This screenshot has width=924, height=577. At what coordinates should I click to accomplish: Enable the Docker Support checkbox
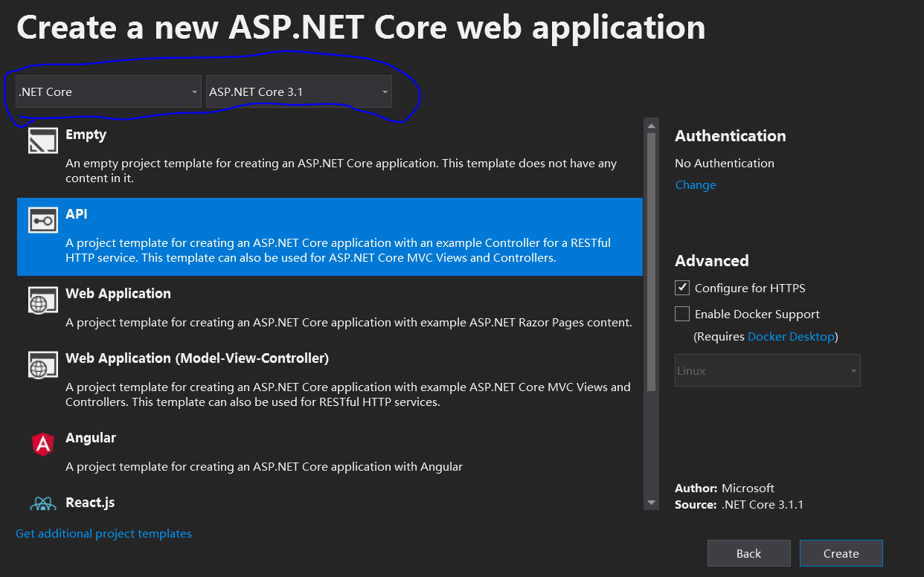tap(682, 314)
